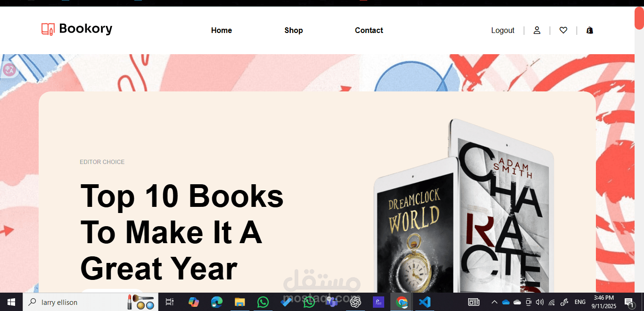Click the ENG language indicator
The height and width of the screenshot is (311, 644).
[x=580, y=302]
